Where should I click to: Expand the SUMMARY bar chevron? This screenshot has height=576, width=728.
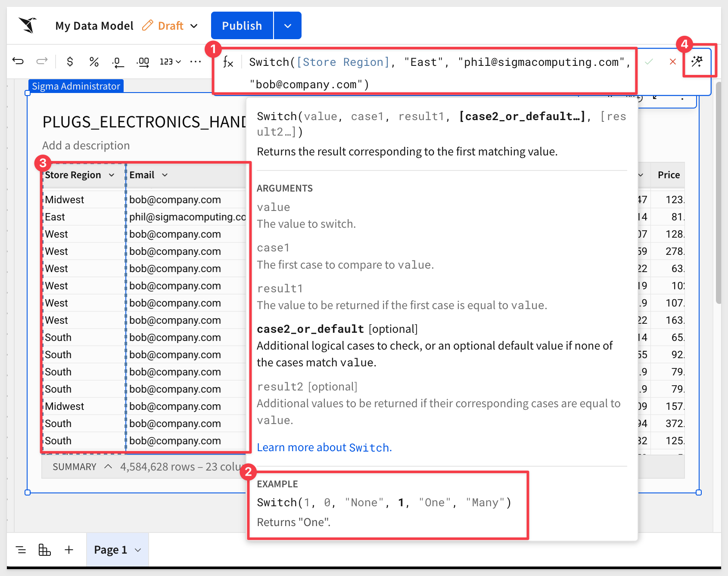[x=108, y=467]
